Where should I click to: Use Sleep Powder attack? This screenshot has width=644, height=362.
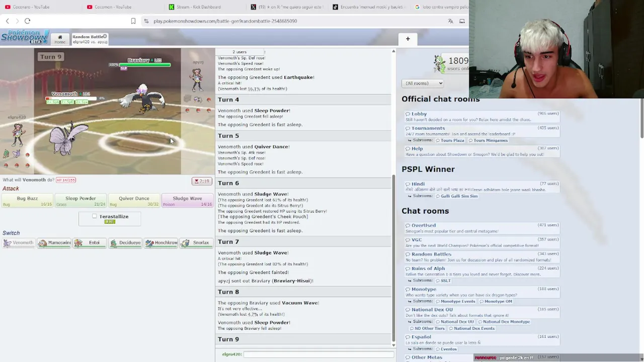(80, 201)
